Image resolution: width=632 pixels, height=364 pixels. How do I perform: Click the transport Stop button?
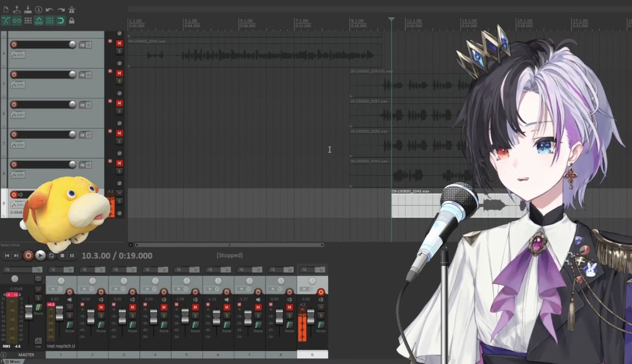coord(62,256)
